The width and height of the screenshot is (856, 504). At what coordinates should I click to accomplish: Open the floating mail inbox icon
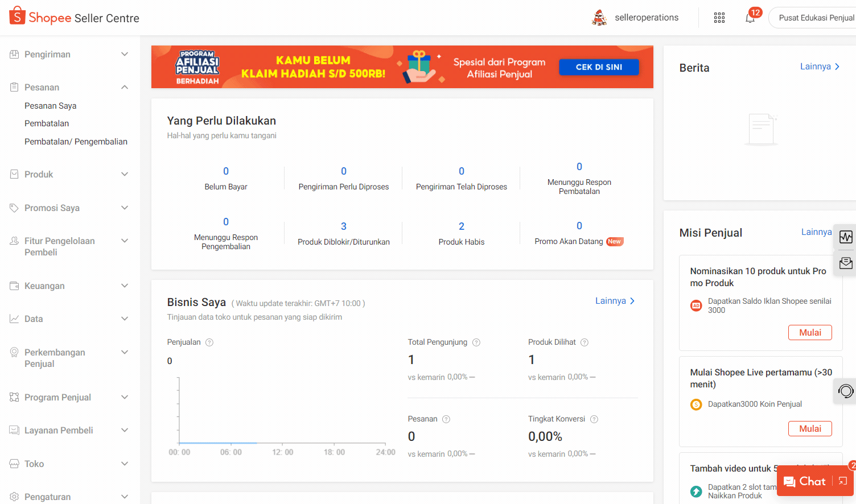coord(846,263)
